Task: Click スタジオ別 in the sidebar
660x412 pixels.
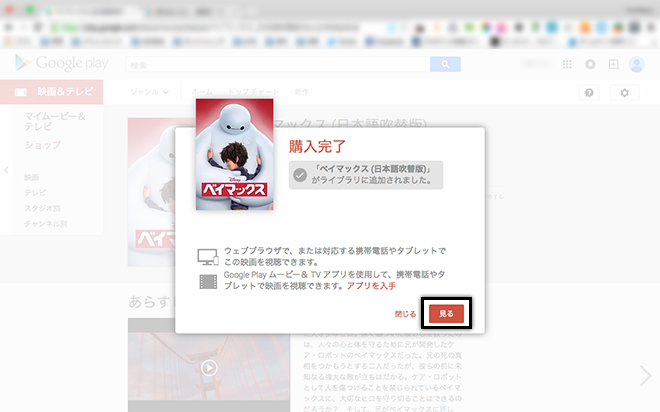Action: tap(42, 208)
